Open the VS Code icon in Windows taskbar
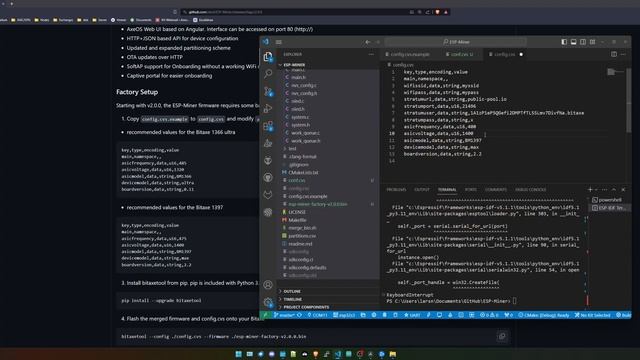640x360 pixels. tap(338, 354)
